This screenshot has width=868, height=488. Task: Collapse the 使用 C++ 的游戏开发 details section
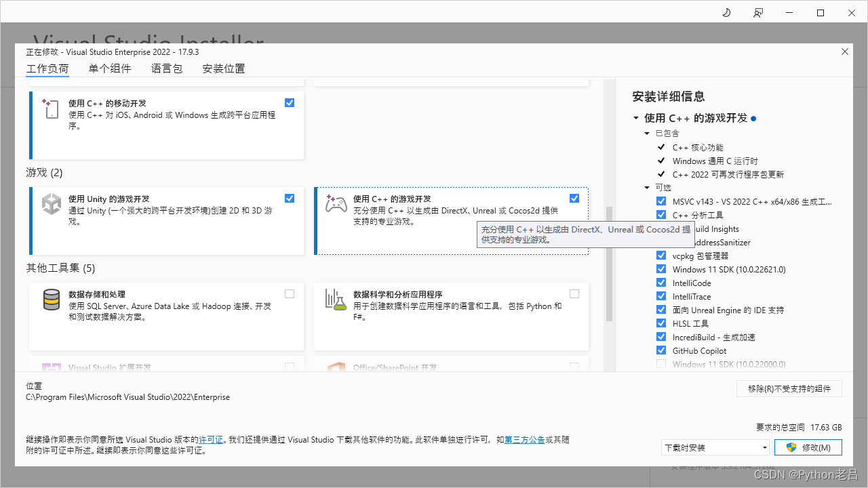click(636, 119)
